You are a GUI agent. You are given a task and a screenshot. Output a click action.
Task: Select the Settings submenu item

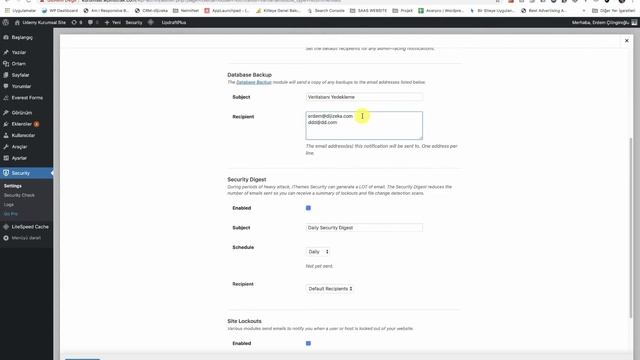click(13, 186)
